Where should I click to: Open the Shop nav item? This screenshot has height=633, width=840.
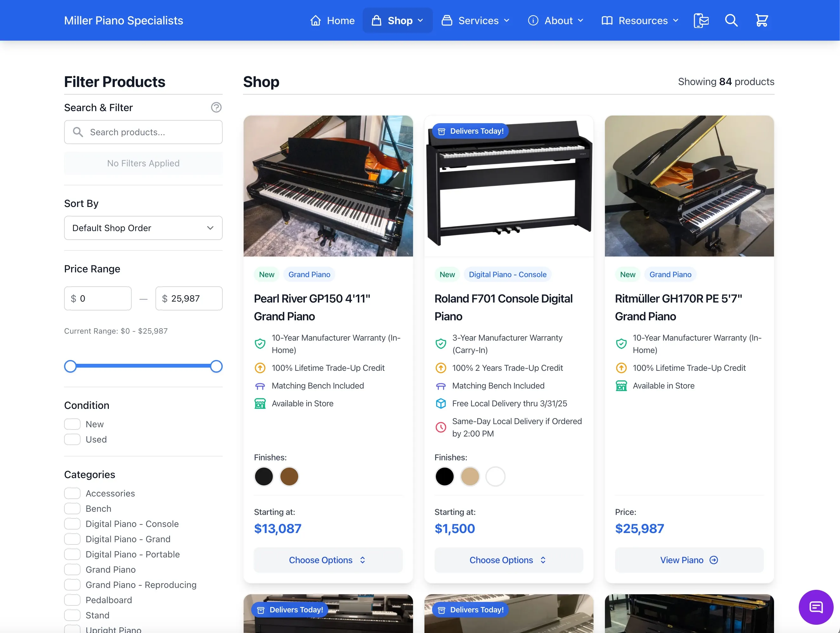pyautogui.click(x=397, y=21)
